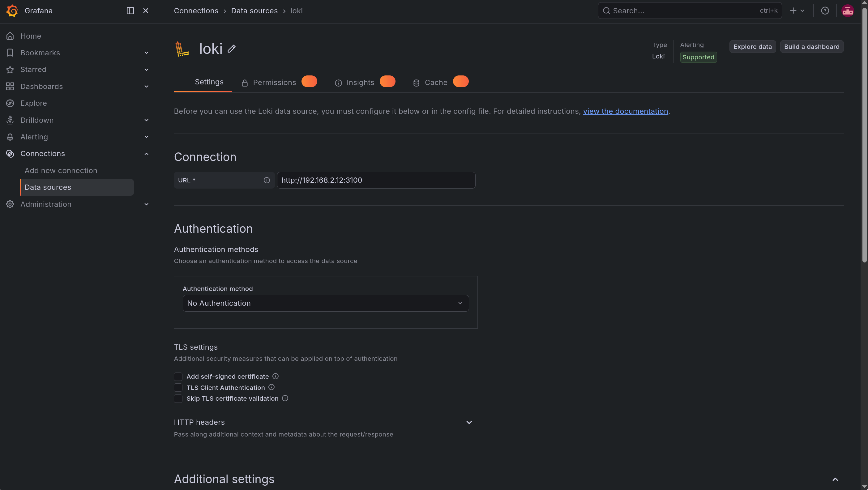Click Build a dashboard button
This screenshot has height=490, width=868.
point(812,47)
